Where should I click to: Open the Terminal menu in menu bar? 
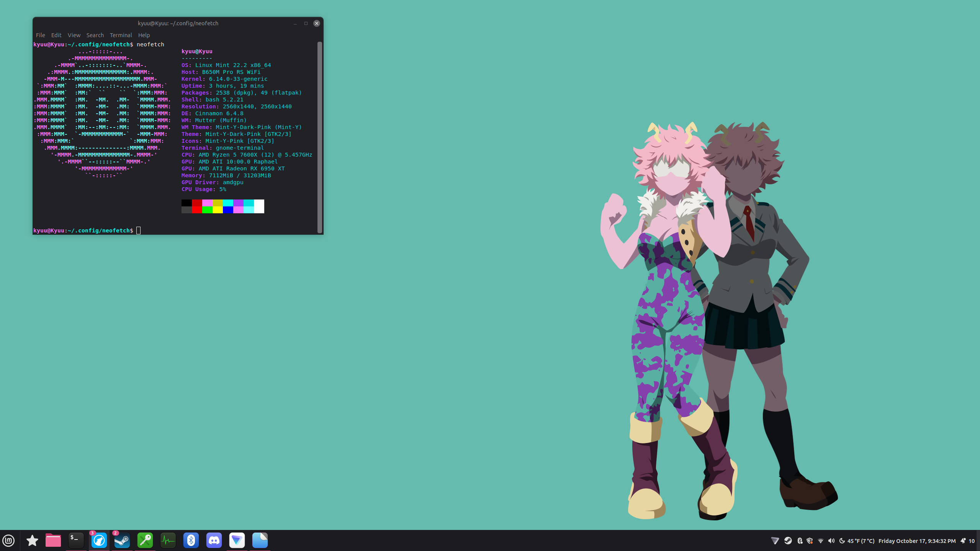[121, 35]
